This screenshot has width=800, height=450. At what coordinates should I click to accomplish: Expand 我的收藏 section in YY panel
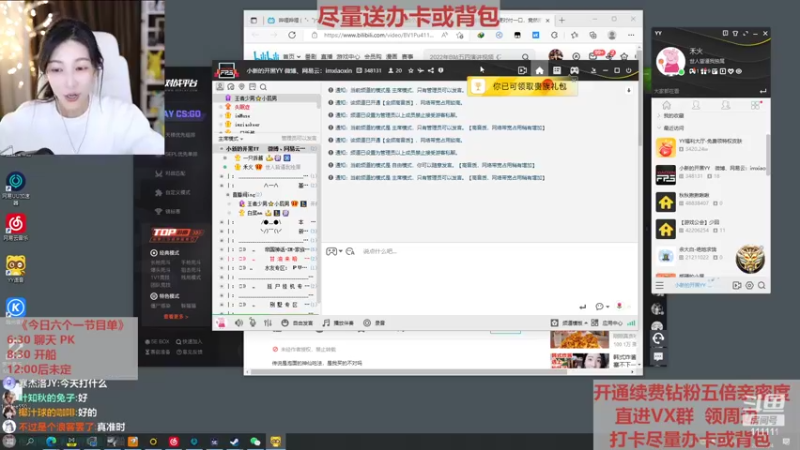(x=659, y=116)
